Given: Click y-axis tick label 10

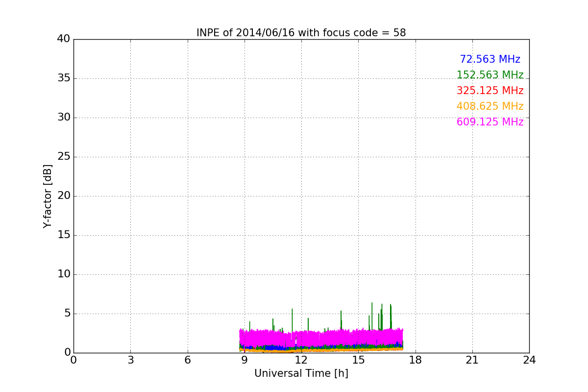Looking at the screenshot, I should pyautogui.click(x=64, y=274).
